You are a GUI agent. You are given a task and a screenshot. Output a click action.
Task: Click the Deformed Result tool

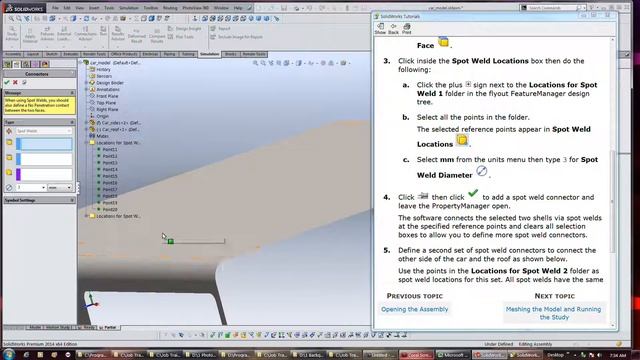[x=137, y=36]
